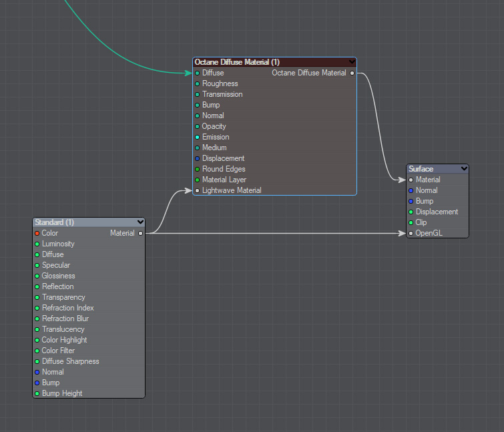The width and height of the screenshot is (504, 432).
Task: Click the Color Filter input socket
Action: click(37, 351)
